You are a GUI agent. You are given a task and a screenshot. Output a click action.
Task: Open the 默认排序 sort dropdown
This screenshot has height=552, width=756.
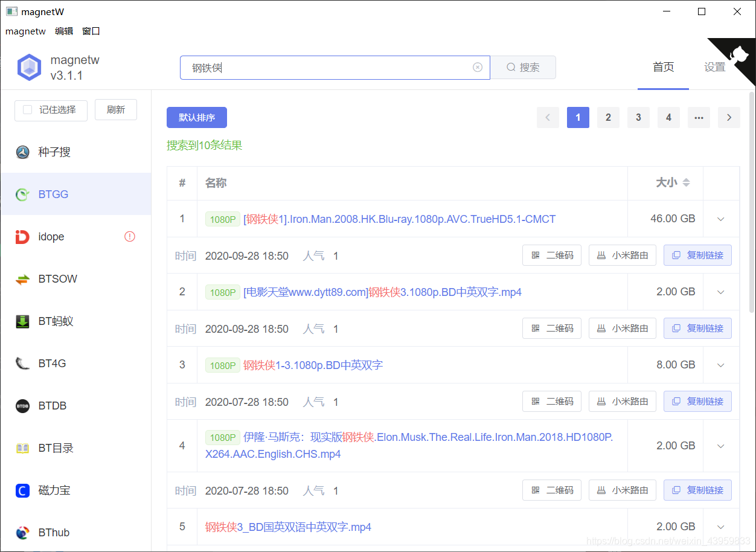[x=197, y=118]
